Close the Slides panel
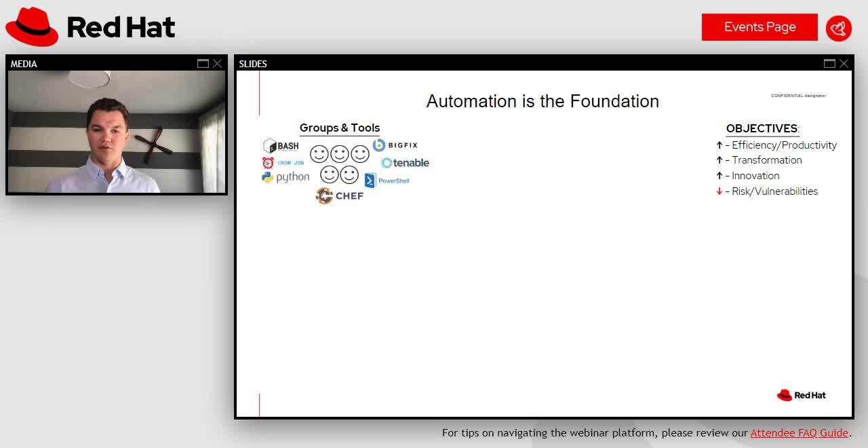The image size is (868, 448). pyautogui.click(x=844, y=64)
